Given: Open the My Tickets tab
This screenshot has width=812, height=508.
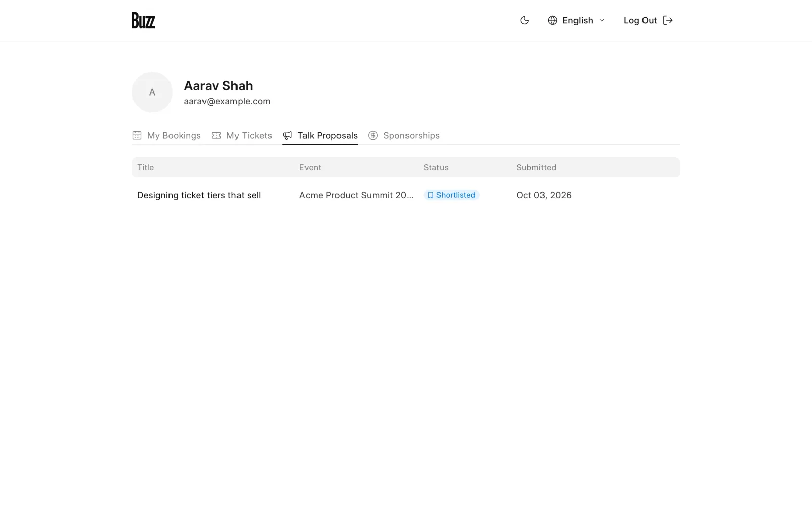Looking at the screenshot, I should 242,135.
